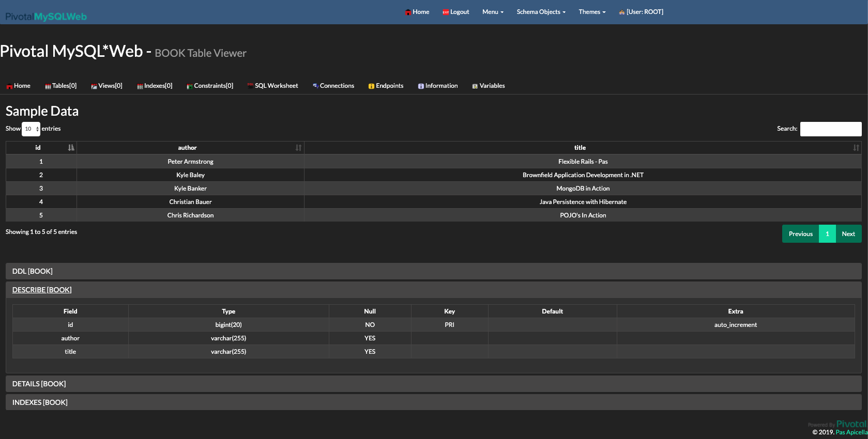868x439 pixels.
Task: Click the Chris Richardson author cell
Action: point(190,215)
